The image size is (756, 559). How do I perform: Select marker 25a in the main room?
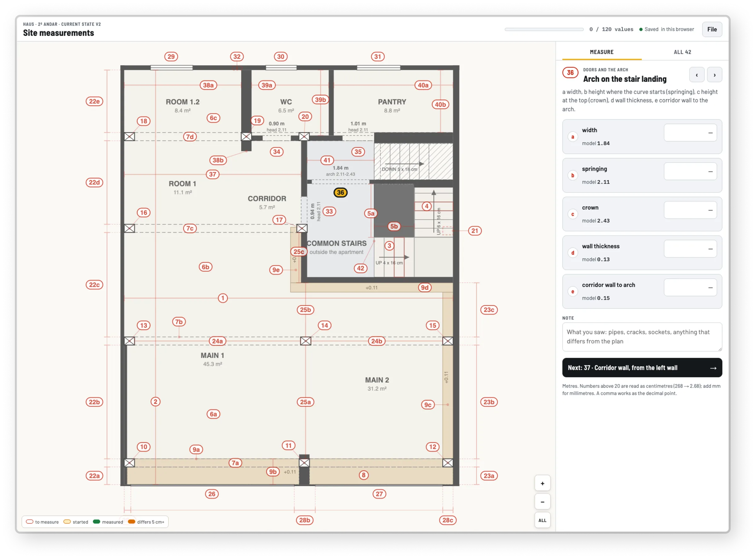click(x=305, y=402)
